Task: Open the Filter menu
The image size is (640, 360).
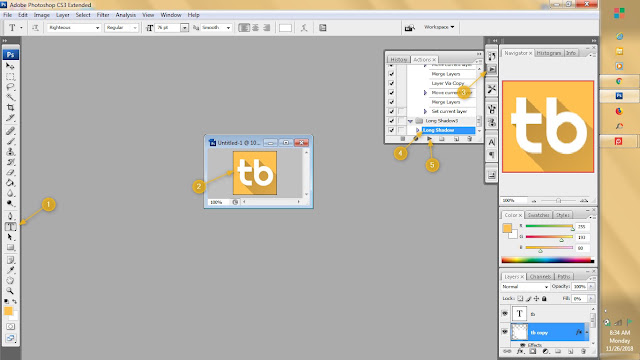Action: pyautogui.click(x=103, y=15)
